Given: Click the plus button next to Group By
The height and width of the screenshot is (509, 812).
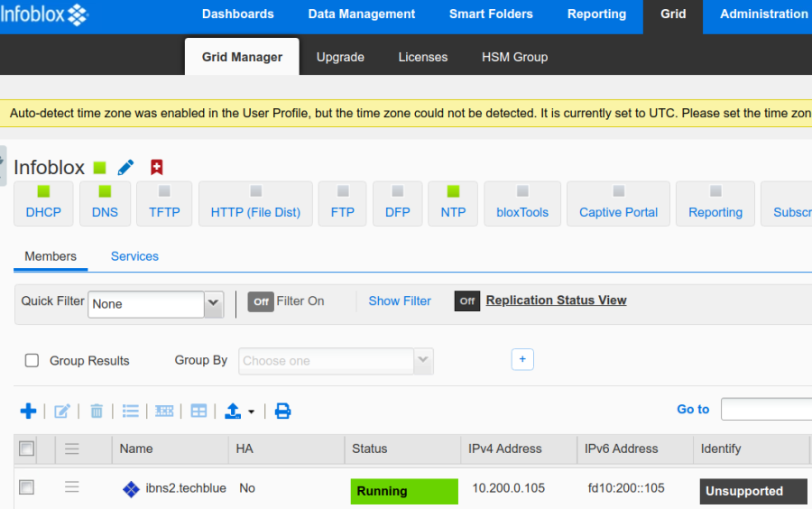Looking at the screenshot, I should coord(522,359).
